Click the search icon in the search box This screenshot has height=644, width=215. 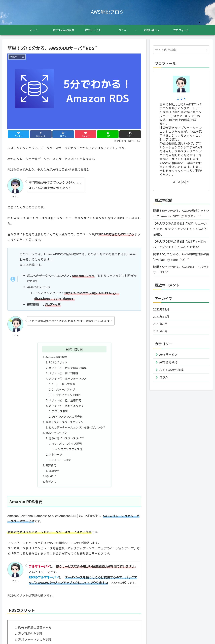[x=206, y=50]
